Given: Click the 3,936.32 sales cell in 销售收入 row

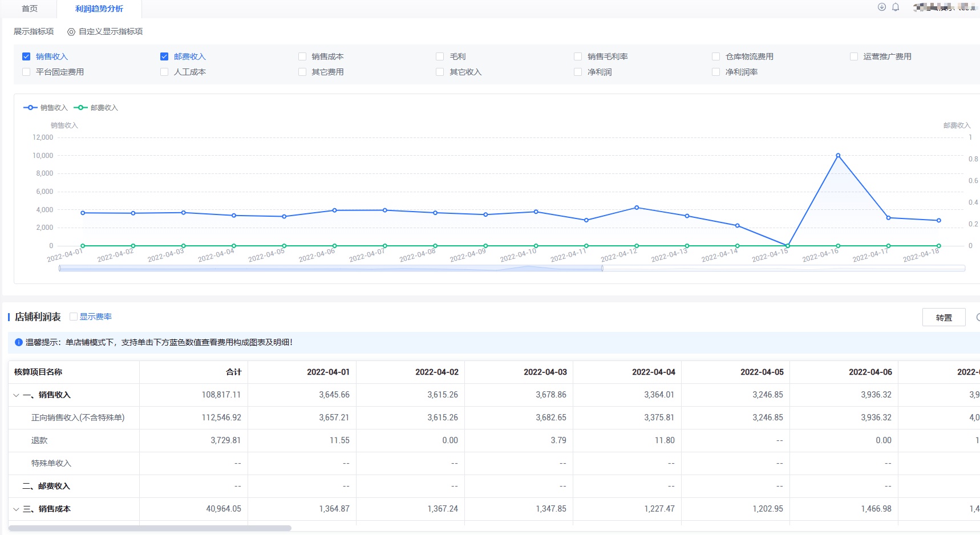Looking at the screenshot, I should (x=876, y=395).
